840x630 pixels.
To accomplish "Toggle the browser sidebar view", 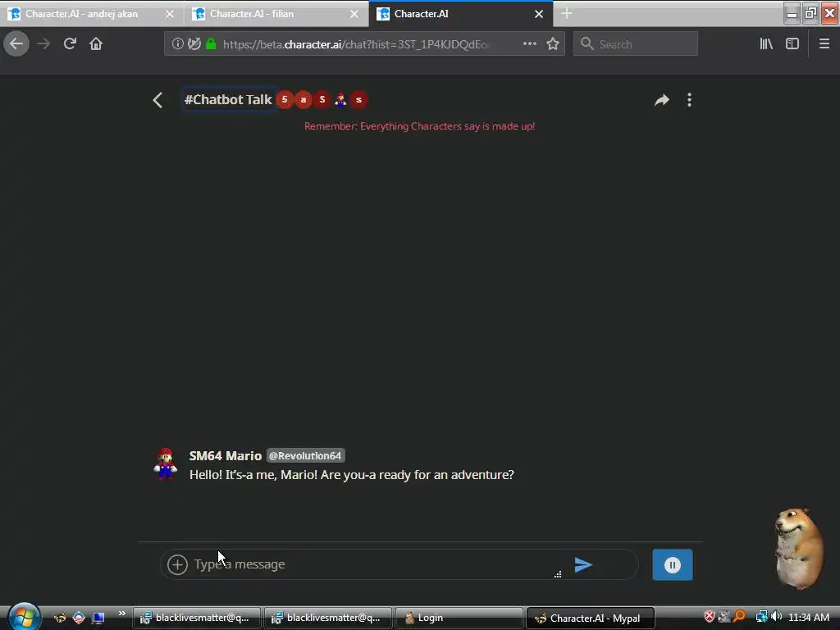I will [792, 44].
